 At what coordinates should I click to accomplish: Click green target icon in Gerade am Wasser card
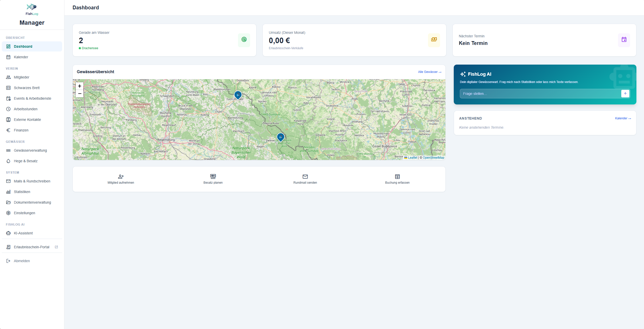[x=244, y=40]
